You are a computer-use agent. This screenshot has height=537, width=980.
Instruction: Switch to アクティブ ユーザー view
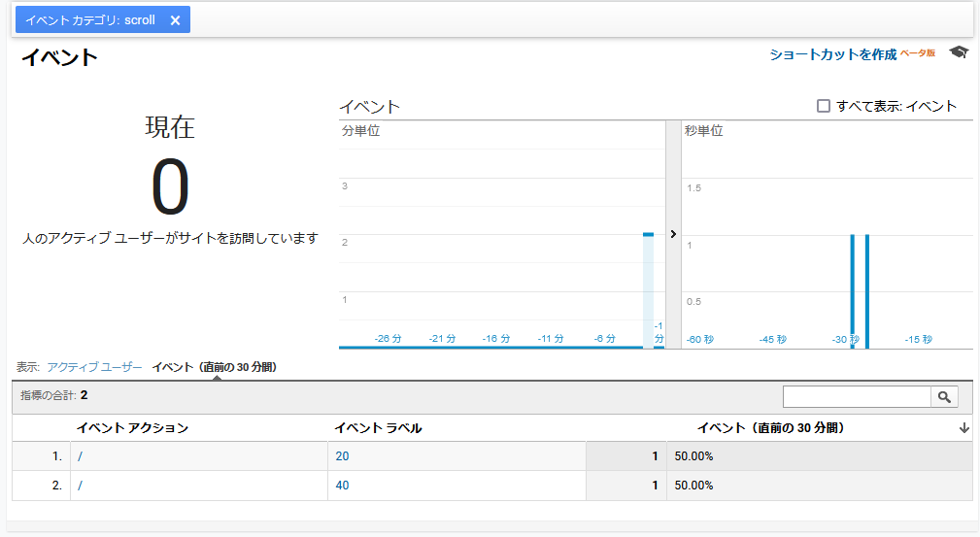point(94,368)
